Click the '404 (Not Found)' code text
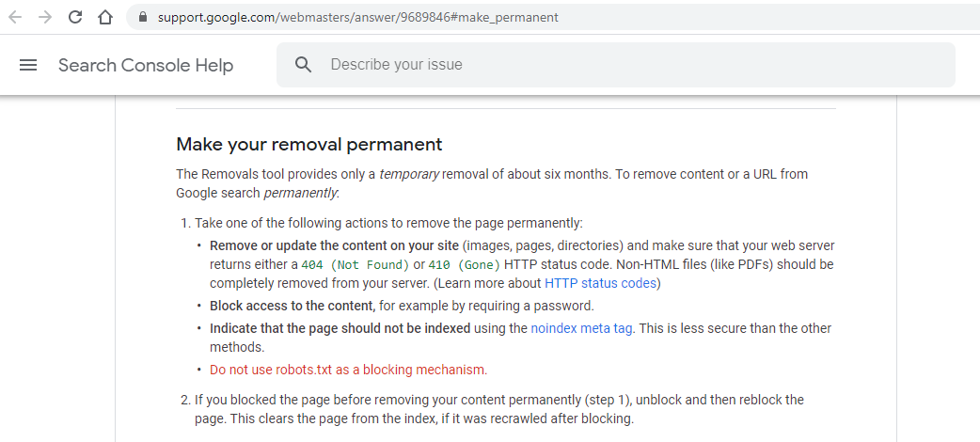The height and width of the screenshot is (442, 980). pyautogui.click(x=355, y=264)
